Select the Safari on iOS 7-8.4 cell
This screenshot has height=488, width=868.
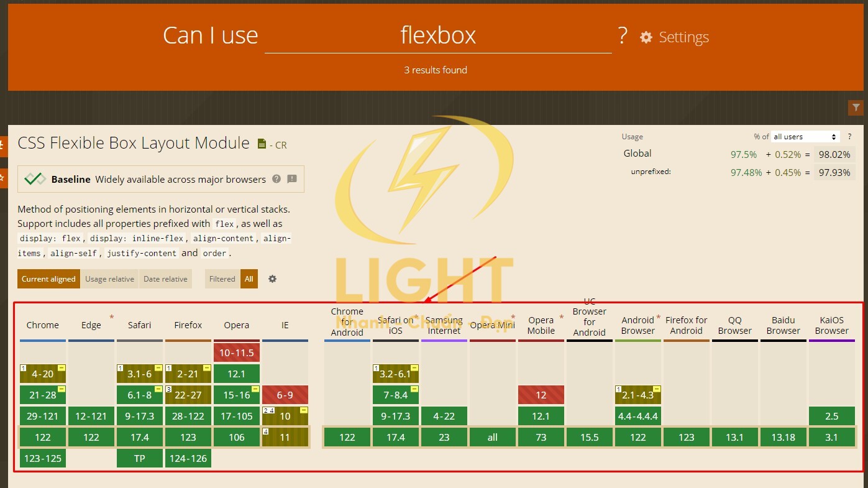click(396, 395)
